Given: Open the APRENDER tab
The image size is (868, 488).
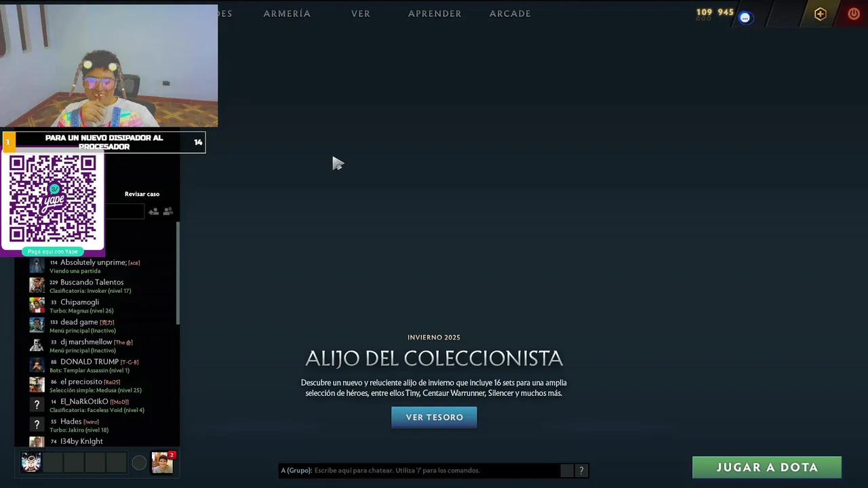Looking at the screenshot, I should click(435, 14).
